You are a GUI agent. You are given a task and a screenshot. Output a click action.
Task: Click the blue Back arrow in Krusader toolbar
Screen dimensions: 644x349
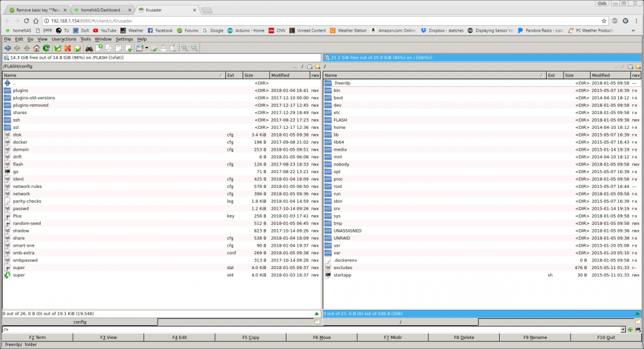pos(7,48)
